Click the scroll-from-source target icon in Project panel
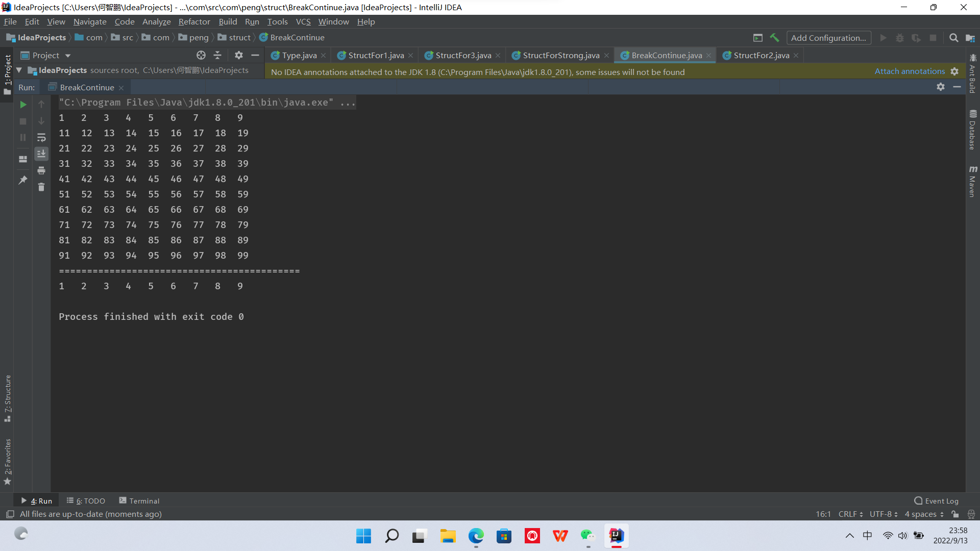The width and height of the screenshot is (980, 551). (x=201, y=55)
